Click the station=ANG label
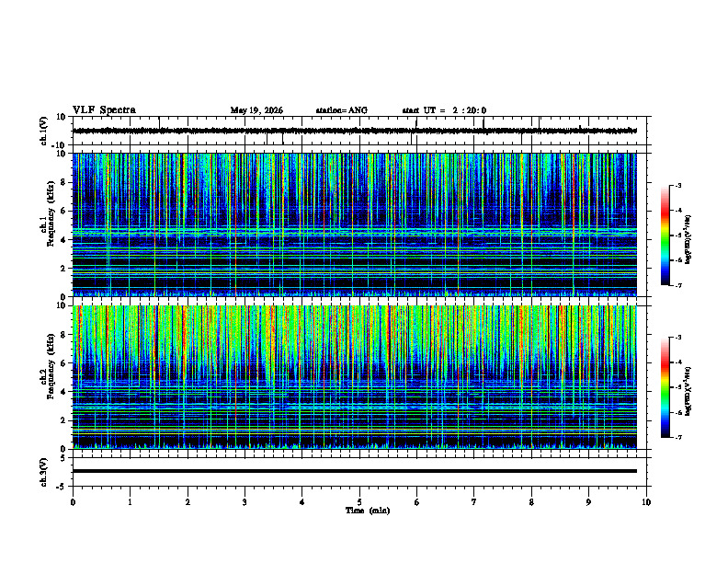 click(x=342, y=110)
